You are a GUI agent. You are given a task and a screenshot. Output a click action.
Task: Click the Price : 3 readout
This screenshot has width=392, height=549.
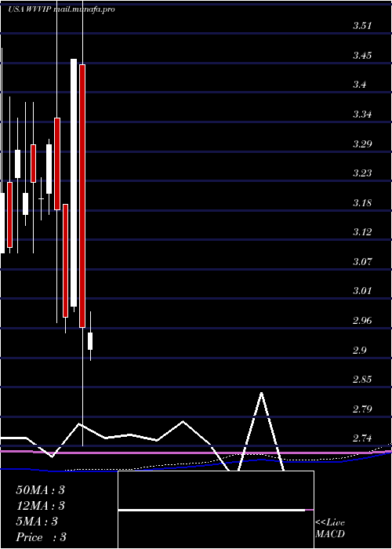(42, 537)
